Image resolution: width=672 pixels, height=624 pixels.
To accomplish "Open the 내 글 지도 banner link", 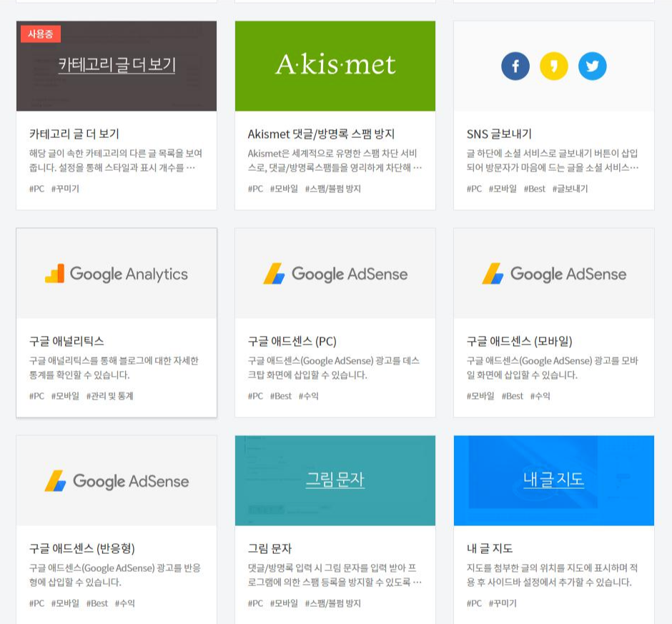I will tap(553, 480).
